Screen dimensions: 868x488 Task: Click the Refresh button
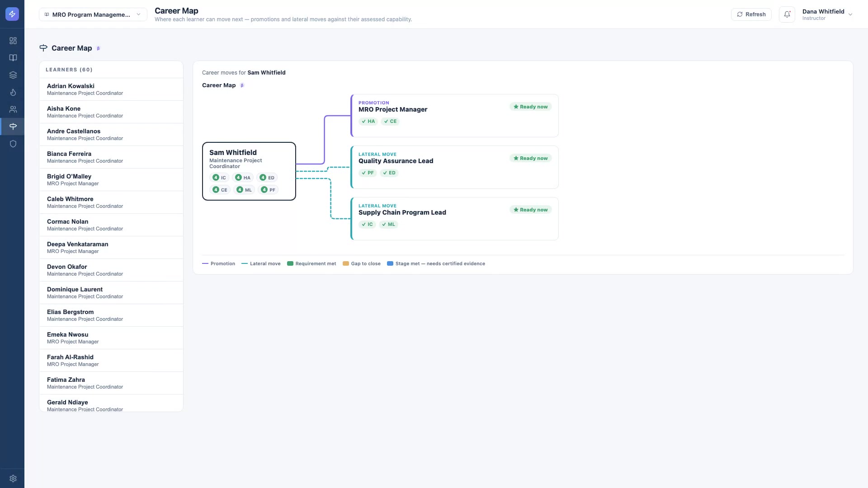pos(751,14)
